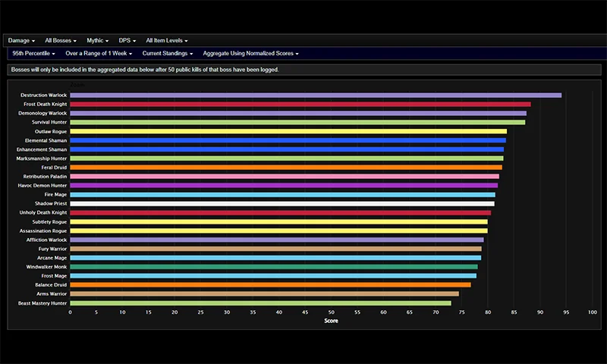The width and height of the screenshot is (607, 364).
Task: Click the Feral Druid orange bar
Action: click(286, 167)
